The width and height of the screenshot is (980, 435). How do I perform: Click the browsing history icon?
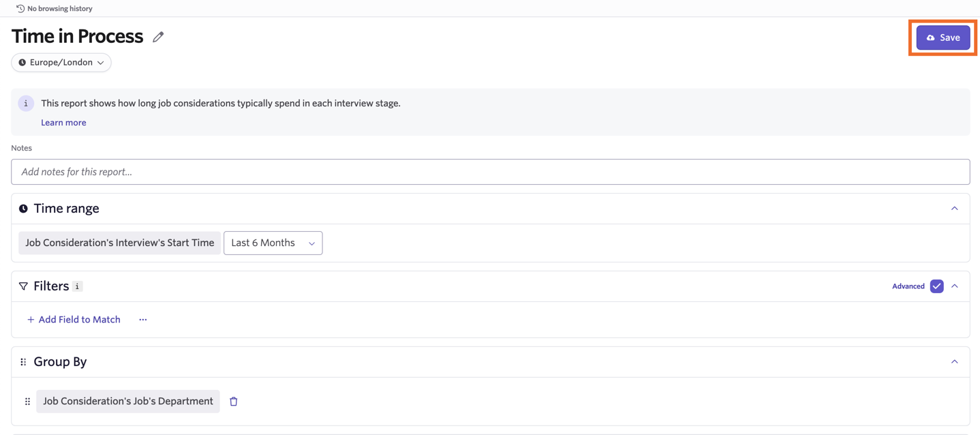click(20, 8)
